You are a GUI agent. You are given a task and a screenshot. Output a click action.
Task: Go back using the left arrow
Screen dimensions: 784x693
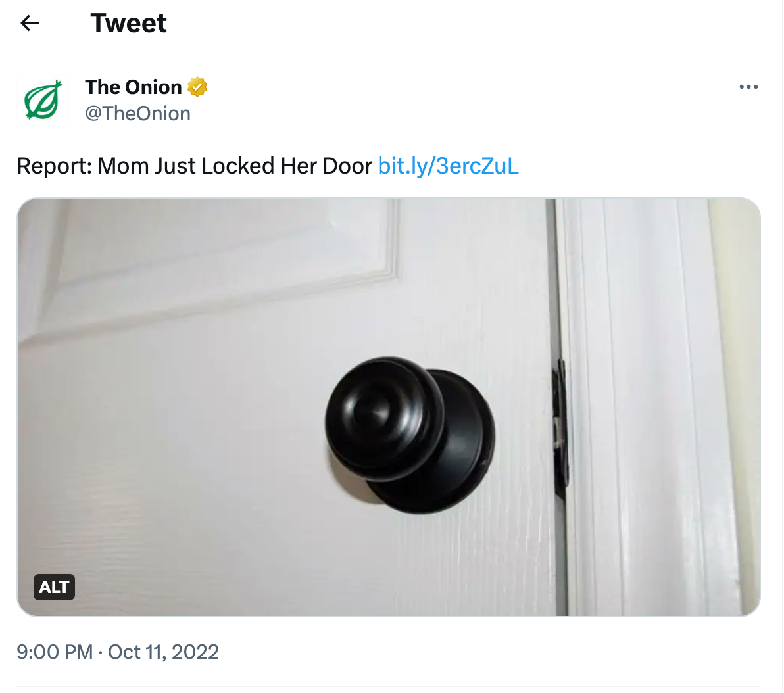point(30,23)
